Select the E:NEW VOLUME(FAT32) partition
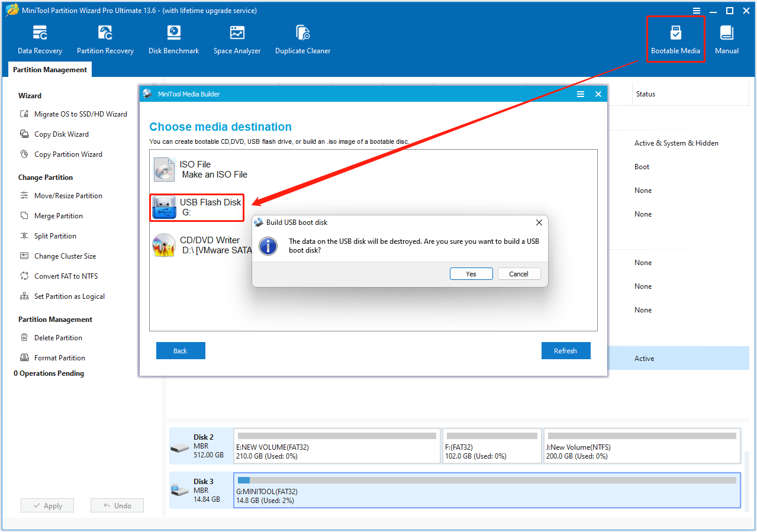The image size is (757, 532). (337, 446)
